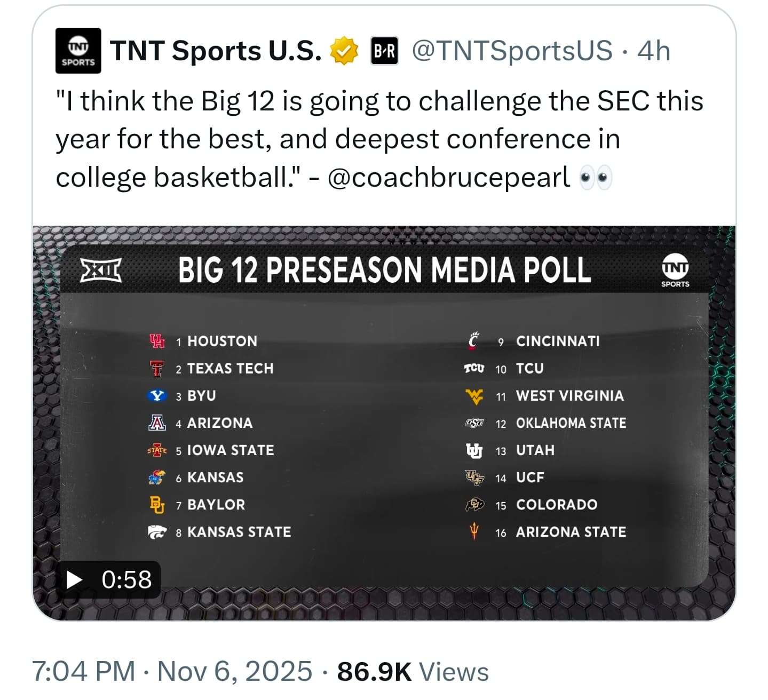This screenshot has height=700, width=768.
Task: Click the 4h post time link
Action: point(654,51)
